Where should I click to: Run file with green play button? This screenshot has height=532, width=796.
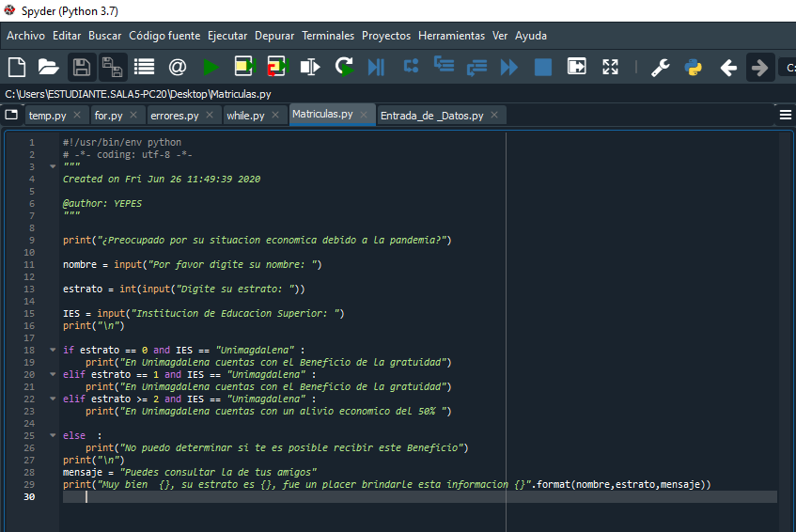(x=211, y=67)
